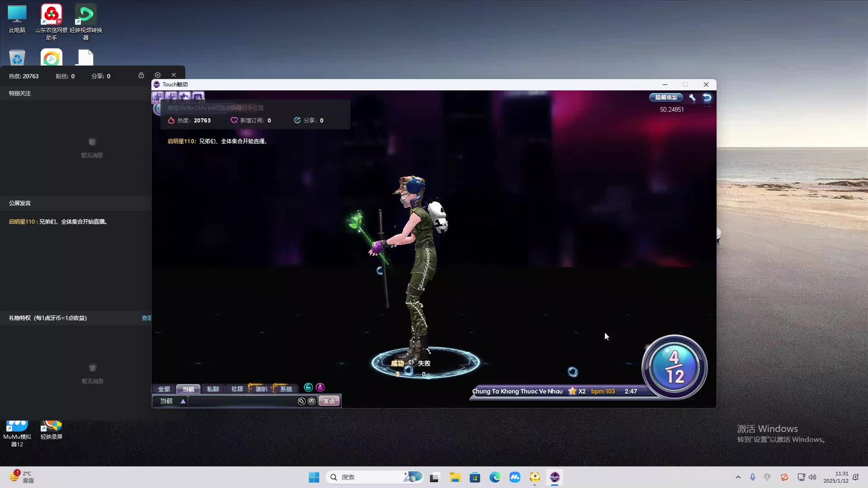Switch to the 社团 chat tab
Screen dimensions: 868x488
pyautogui.click(x=237, y=389)
